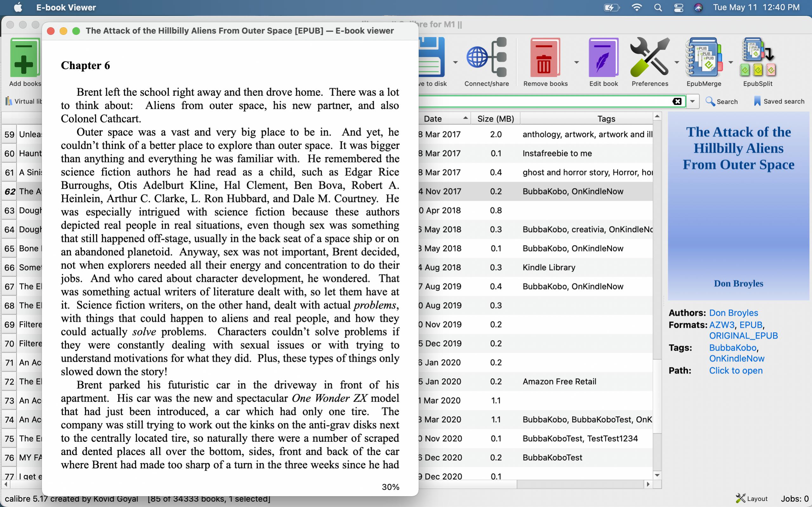Click the date and time in menu bar
The image size is (812, 507).
(x=756, y=7)
